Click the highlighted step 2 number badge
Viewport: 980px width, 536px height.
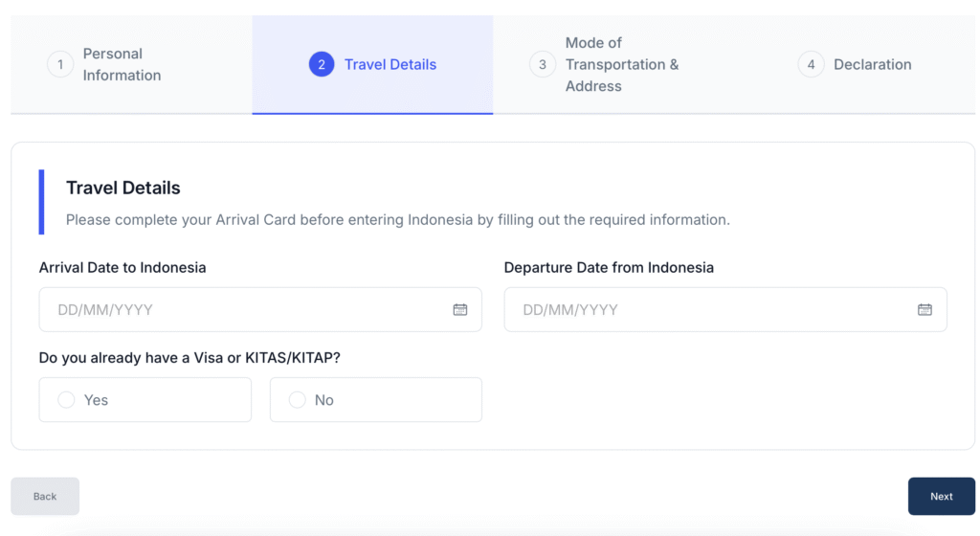322,65
